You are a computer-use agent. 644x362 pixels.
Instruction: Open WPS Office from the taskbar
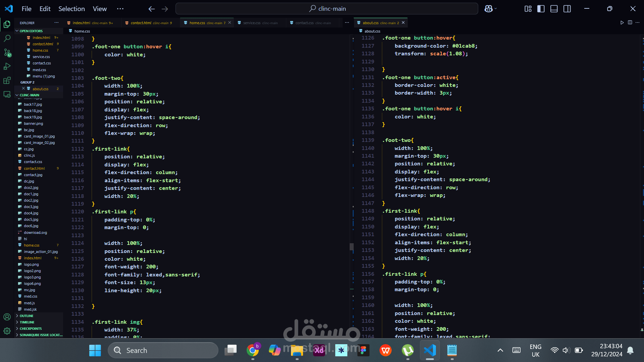pyautogui.click(x=385, y=350)
